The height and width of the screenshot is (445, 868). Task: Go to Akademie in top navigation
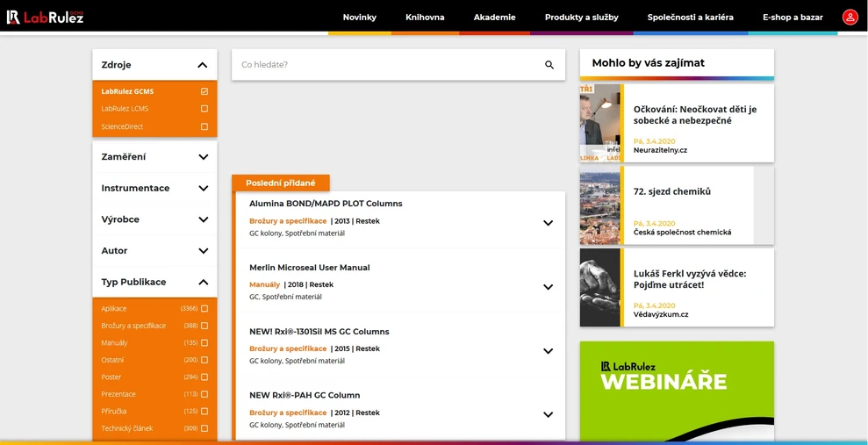pyautogui.click(x=494, y=17)
